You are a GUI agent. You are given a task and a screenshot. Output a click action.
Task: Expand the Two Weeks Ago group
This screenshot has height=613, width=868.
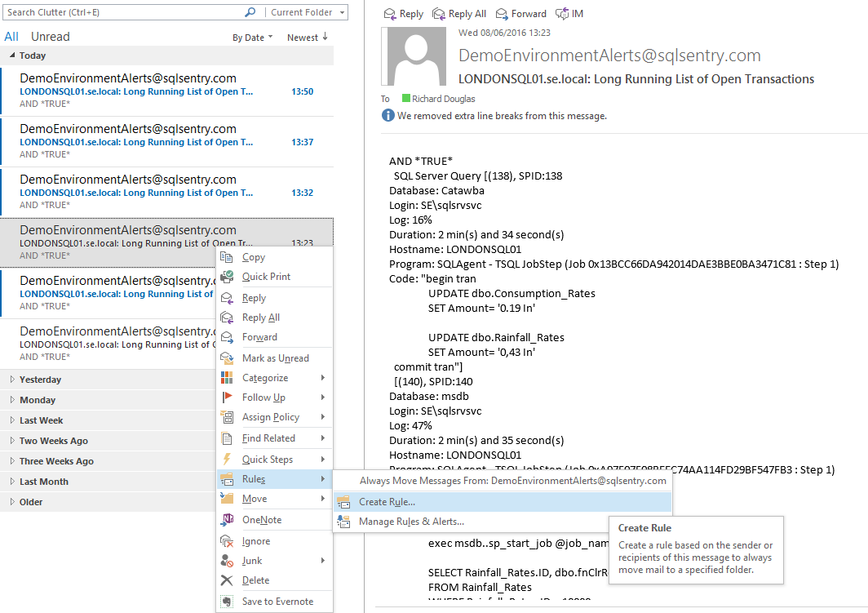click(x=12, y=441)
